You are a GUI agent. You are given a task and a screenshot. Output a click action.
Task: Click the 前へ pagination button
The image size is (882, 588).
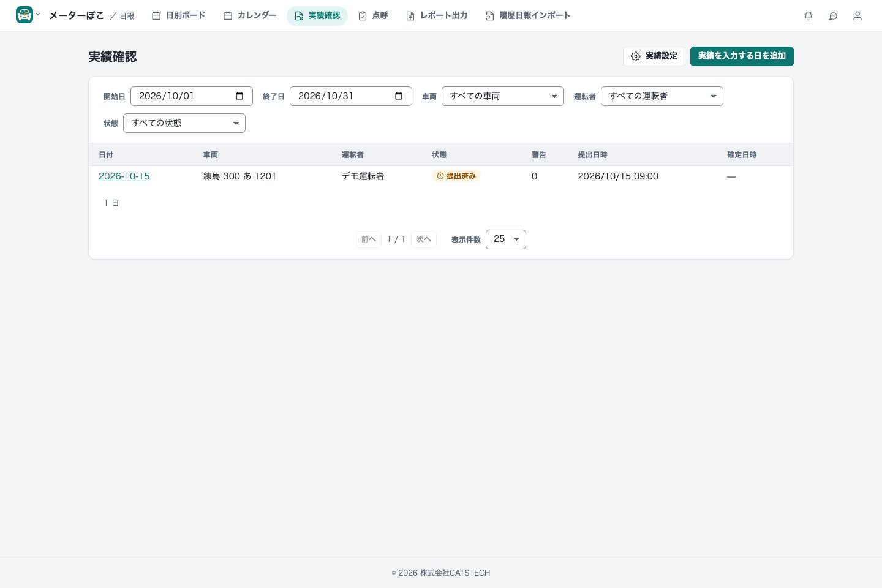tap(369, 239)
